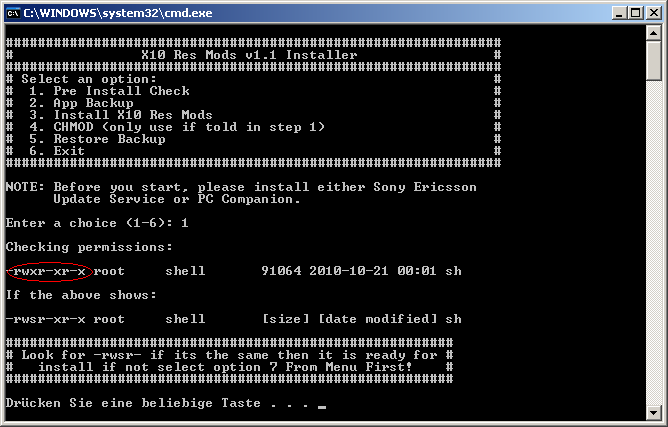Click the time value '00:01'
The height and width of the screenshot is (427, 668).
tap(417, 271)
